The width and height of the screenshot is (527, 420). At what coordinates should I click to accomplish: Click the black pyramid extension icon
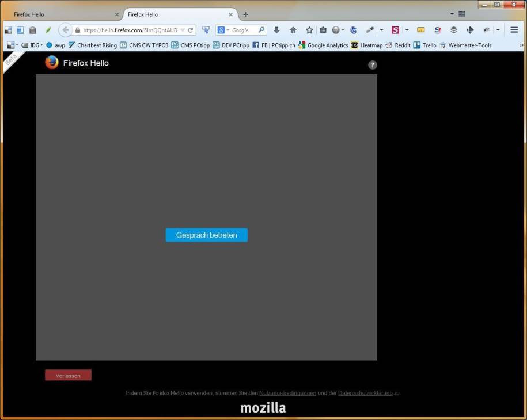470,30
